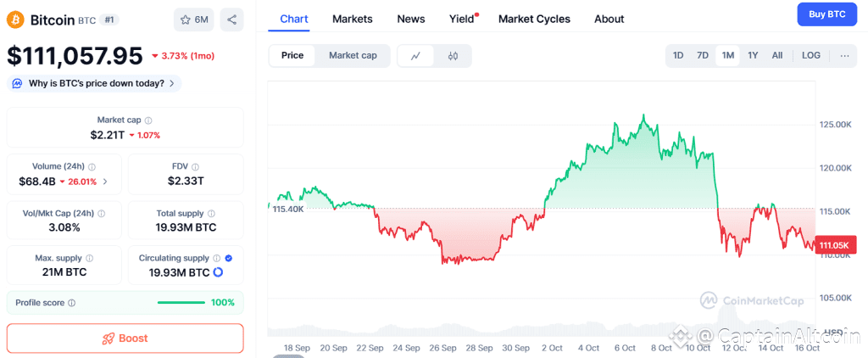Expand Why is BTC's price down today
Image resolution: width=868 pixels, height=358 pixels.
point(94,83)
